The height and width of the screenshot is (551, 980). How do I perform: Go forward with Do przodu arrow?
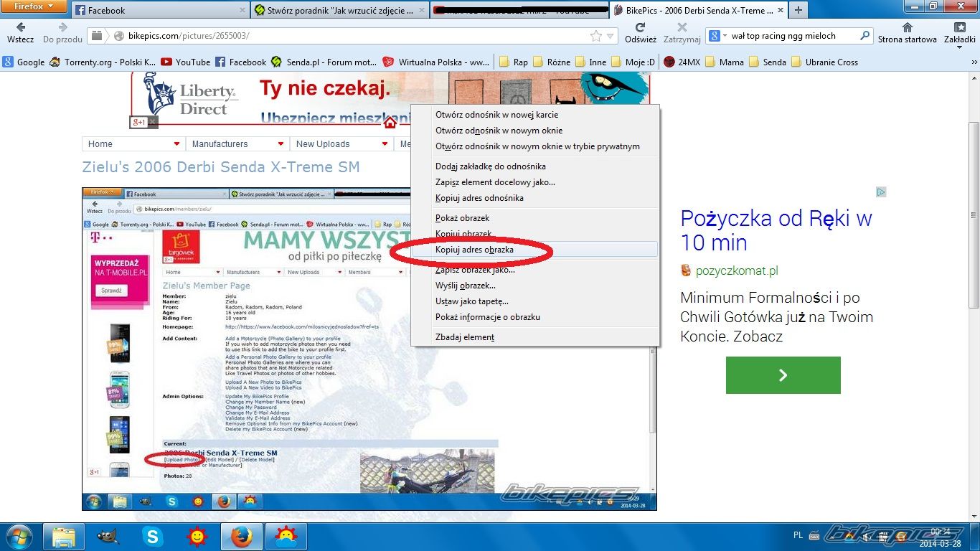[63, 32]
